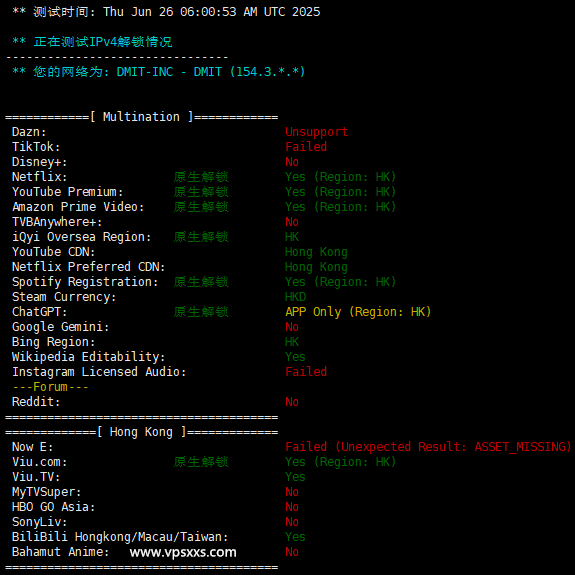Screen dimensions: 575x575
Task: Click '原生解锁' in the ChatGPT row
Action: pyautogui.click(x=201, y=312)
